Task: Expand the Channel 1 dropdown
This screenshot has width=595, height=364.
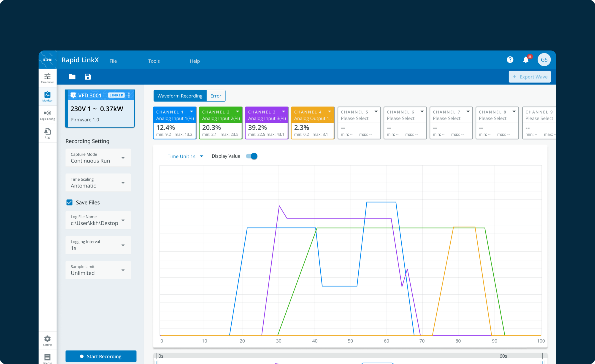Action: [192, 111]
